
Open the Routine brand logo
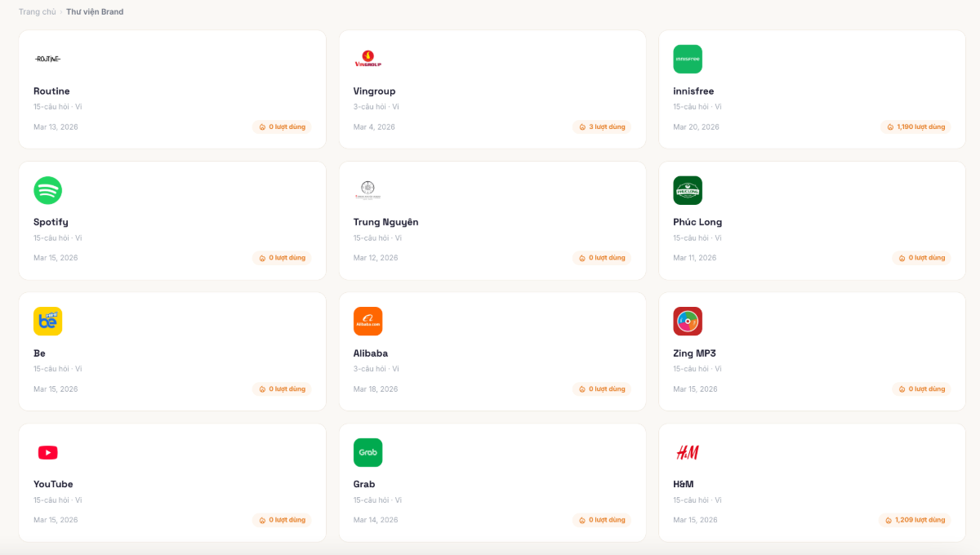coord(47,59)
